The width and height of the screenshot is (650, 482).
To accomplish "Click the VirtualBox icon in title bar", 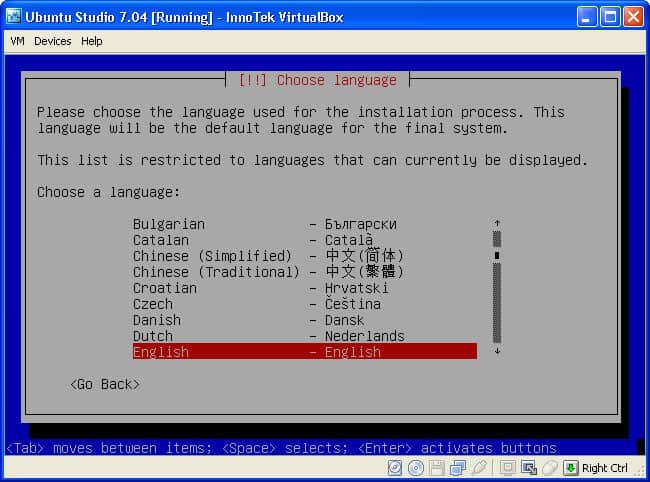I will pos(14,16).
